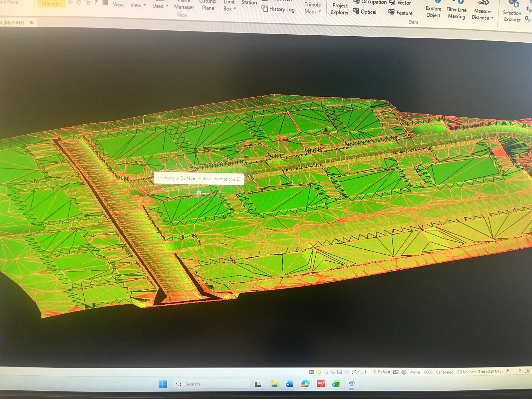Click the highlighted Manager ribbon item
The width and height of the screenshot is (532, 399).
click(x=51, y=4)
